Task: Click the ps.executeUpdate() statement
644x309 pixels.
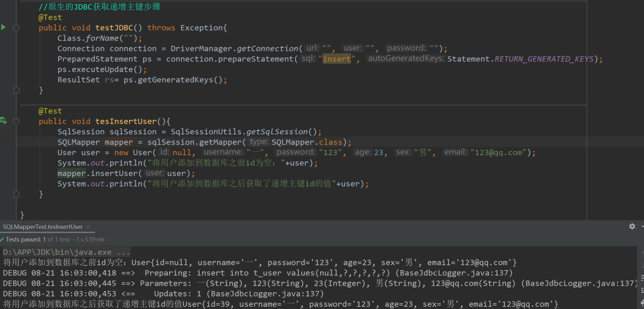Action: click(x=102, y=69)
